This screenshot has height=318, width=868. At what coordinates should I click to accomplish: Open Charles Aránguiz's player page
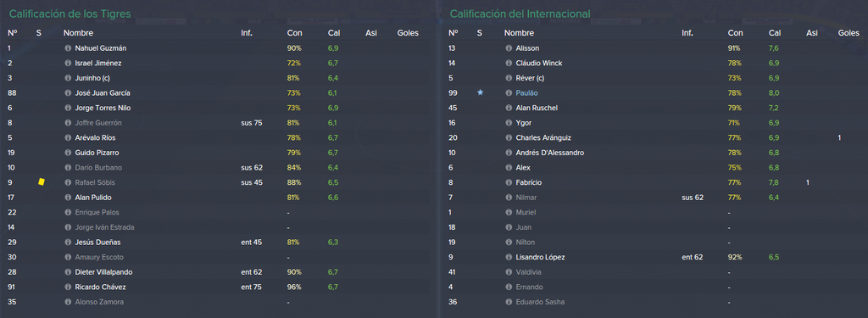pyautogui.click(x=543, y=137)
